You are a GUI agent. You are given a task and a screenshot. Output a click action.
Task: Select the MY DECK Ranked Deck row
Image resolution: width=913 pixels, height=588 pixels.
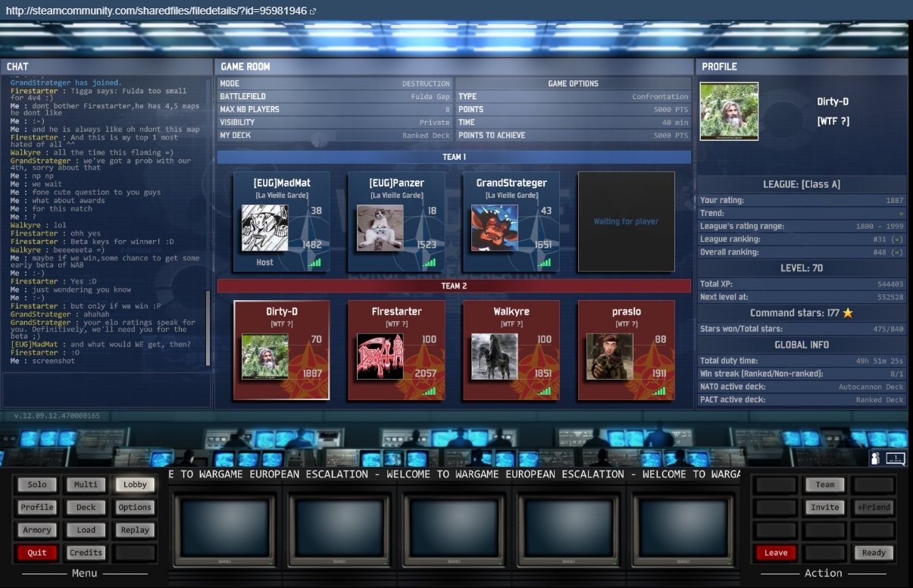tap(335, 135)
